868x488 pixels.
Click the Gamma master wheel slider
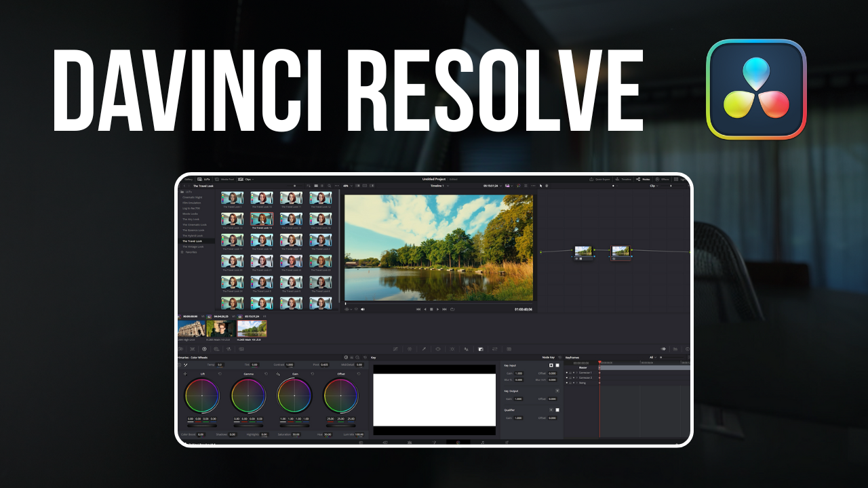[248, 426]
